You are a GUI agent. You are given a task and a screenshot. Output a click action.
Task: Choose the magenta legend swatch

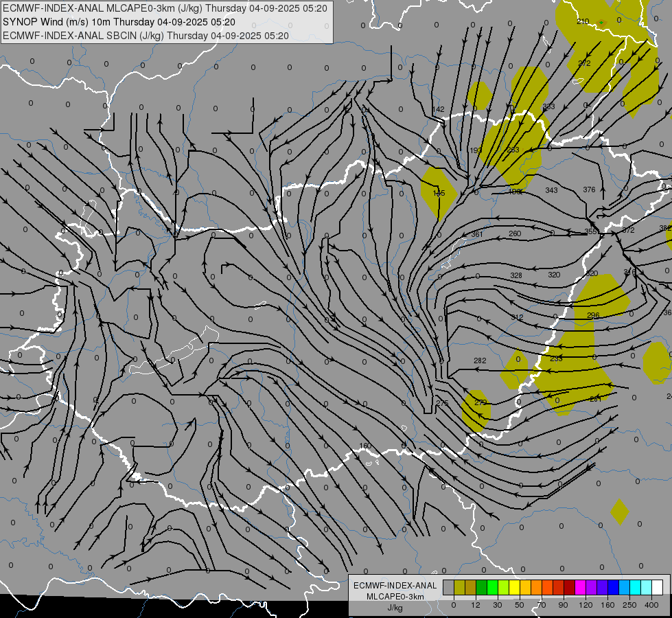pyautogui.click(x=580, y=587)
